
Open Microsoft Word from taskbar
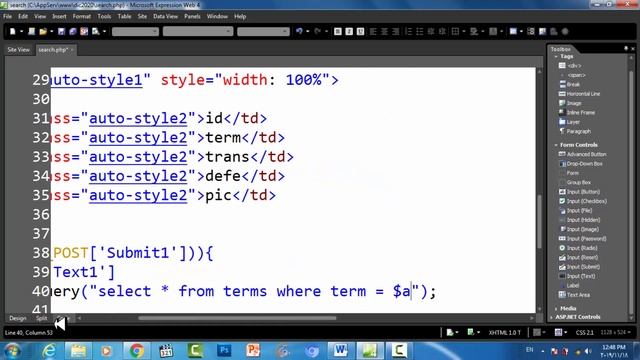(x=340, y=351)
